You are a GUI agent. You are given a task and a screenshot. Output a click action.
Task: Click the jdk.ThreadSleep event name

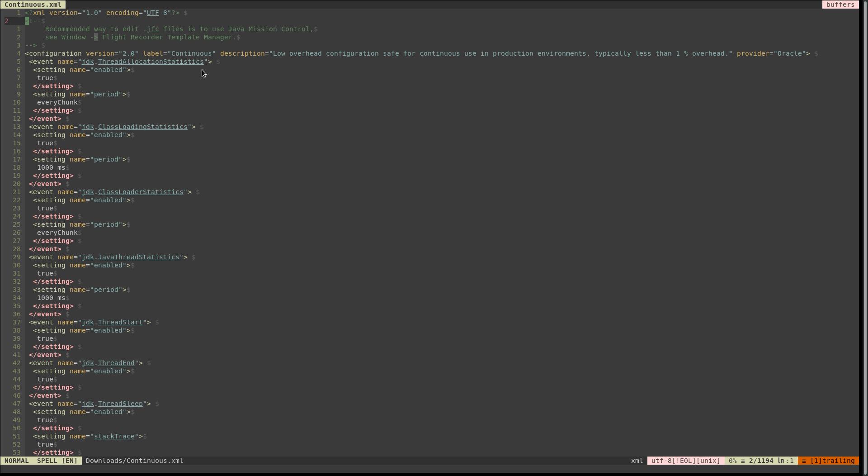point(112,404)
